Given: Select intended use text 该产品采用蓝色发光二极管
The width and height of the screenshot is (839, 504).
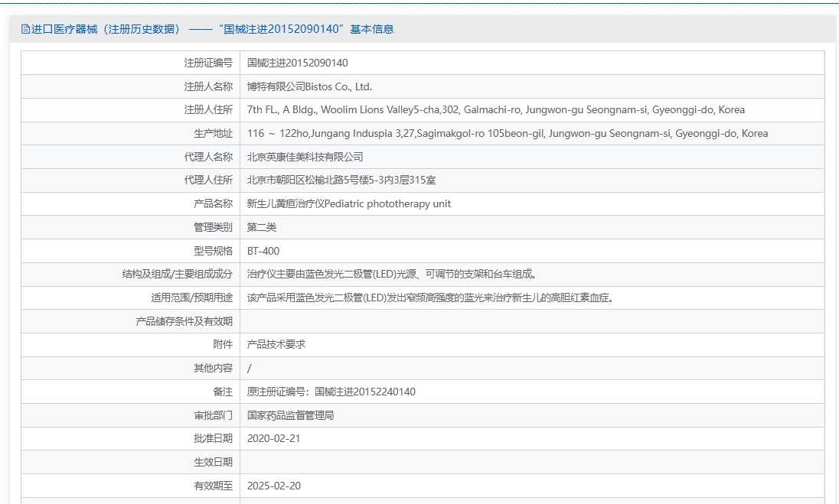Looking at the screenshot, I should click(x=430, y=298).
